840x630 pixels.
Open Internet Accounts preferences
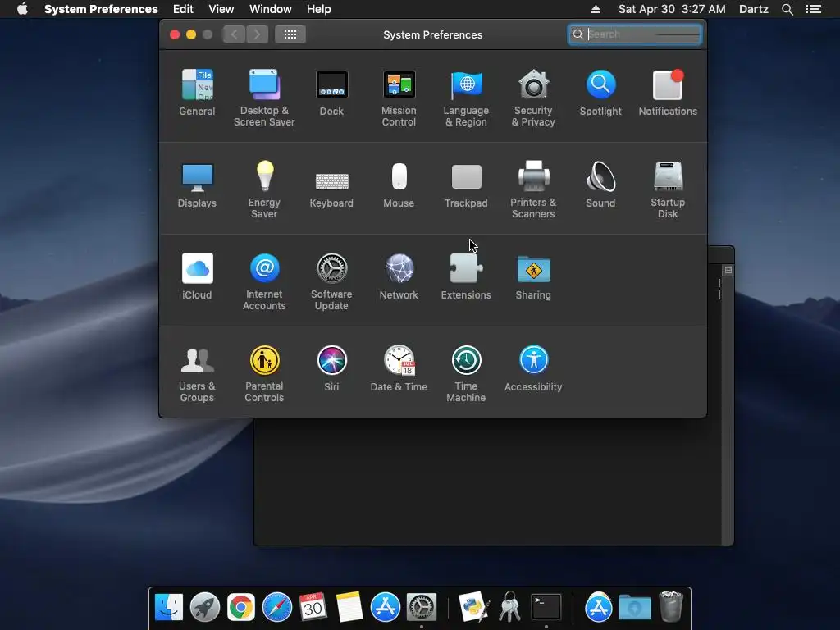[264, 282]
